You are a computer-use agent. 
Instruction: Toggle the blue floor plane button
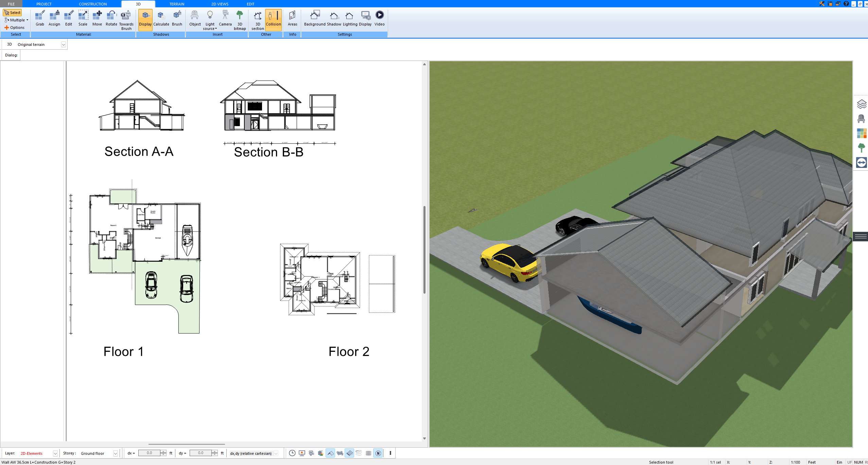tap(349, 453)
